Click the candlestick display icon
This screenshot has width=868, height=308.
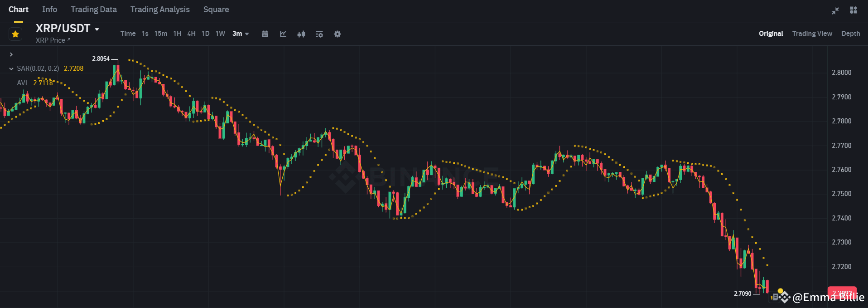tap(301, 34)
